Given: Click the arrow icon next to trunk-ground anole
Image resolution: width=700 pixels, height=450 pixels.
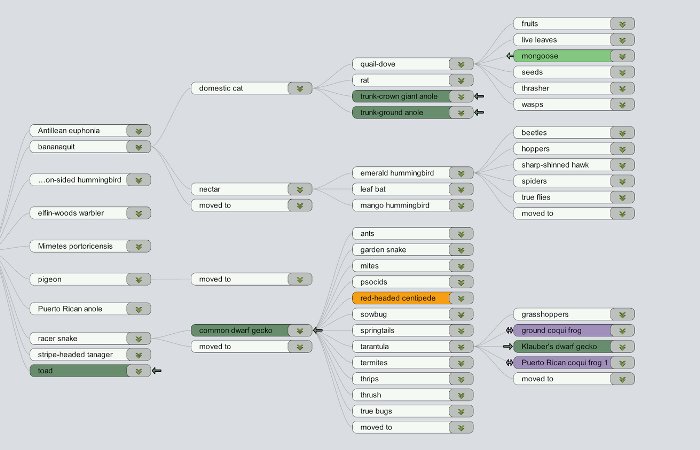Looking at the screenshot, I should [479, 112].
